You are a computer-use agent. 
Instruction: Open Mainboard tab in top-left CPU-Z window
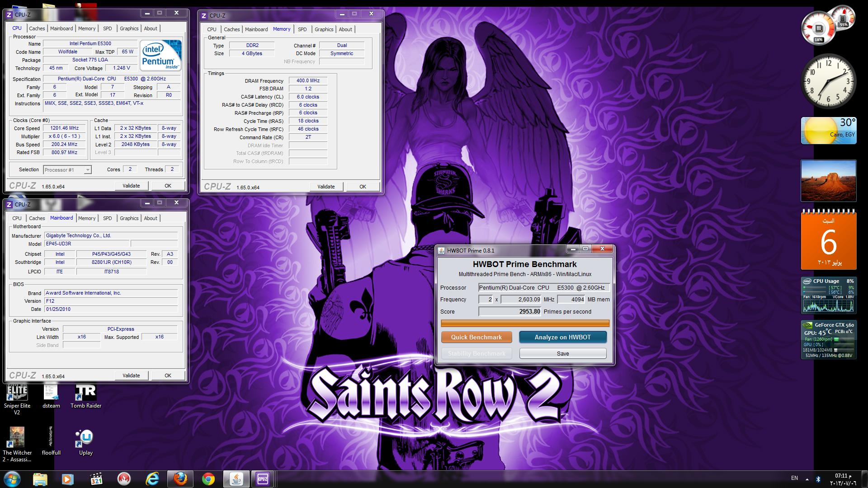click(61, 28)
